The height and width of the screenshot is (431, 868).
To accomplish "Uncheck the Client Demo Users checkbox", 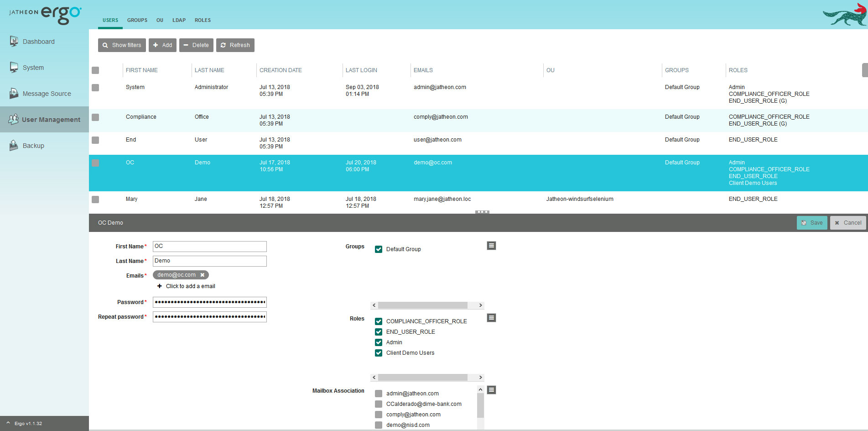I will tap(379, 353).
